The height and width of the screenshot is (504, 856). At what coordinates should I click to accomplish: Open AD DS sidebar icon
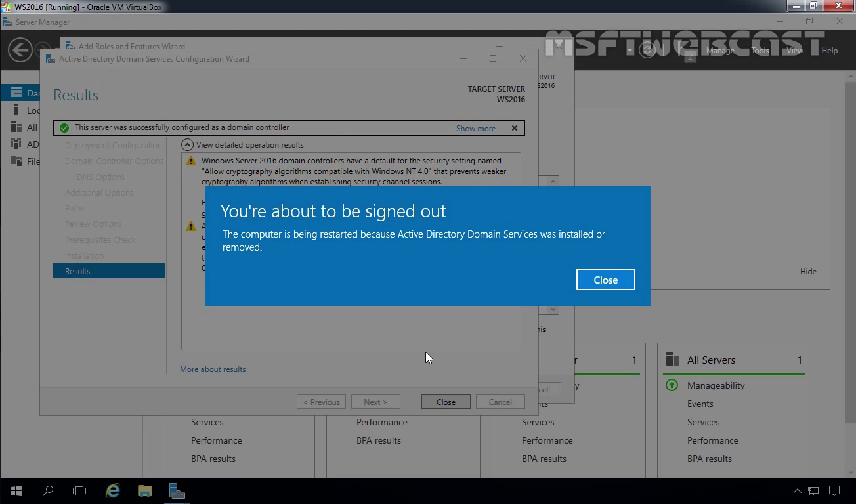point(16,144)
